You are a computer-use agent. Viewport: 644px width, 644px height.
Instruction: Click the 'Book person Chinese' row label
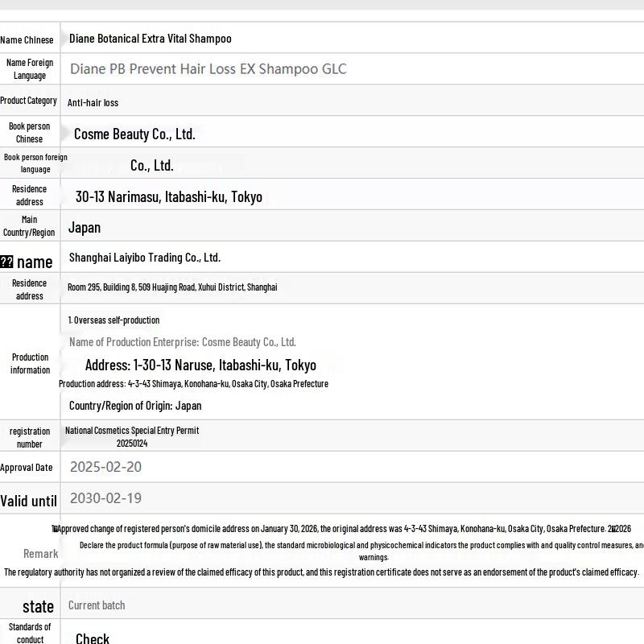pos(29,132)
